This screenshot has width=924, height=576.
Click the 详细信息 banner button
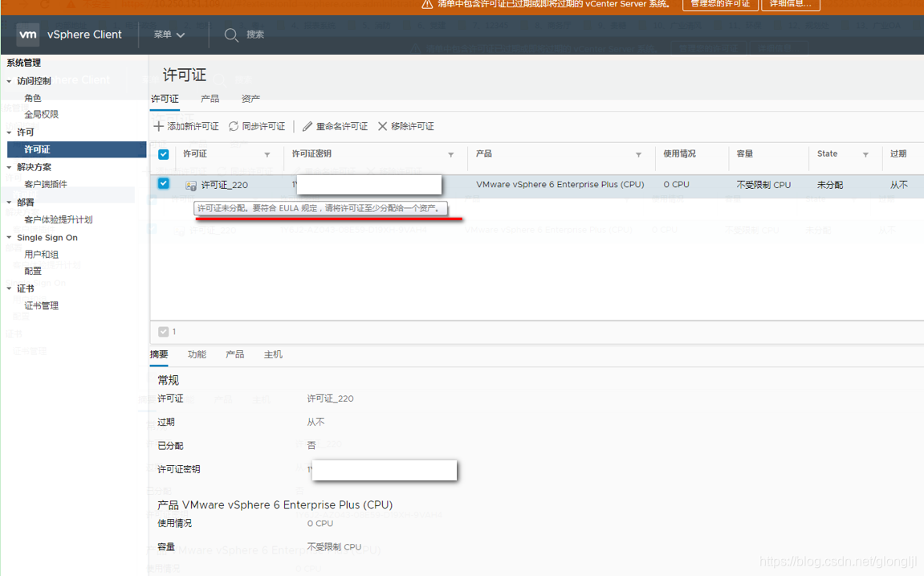point(791,4)
